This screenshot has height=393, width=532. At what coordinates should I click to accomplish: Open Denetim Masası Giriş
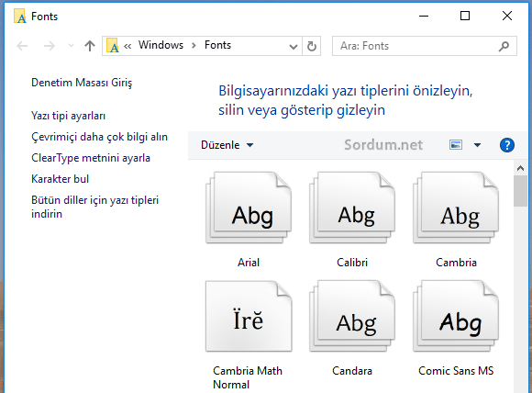[x=82, y=83]
